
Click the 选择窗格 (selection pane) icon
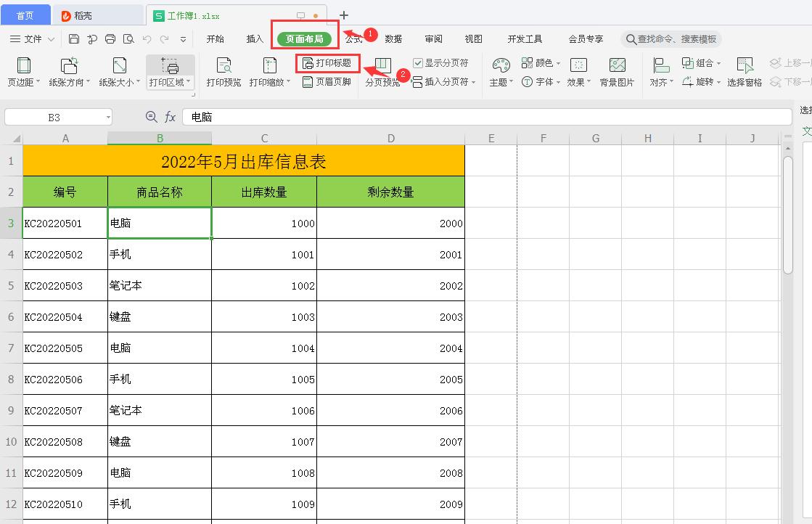(x=746, y=70)
